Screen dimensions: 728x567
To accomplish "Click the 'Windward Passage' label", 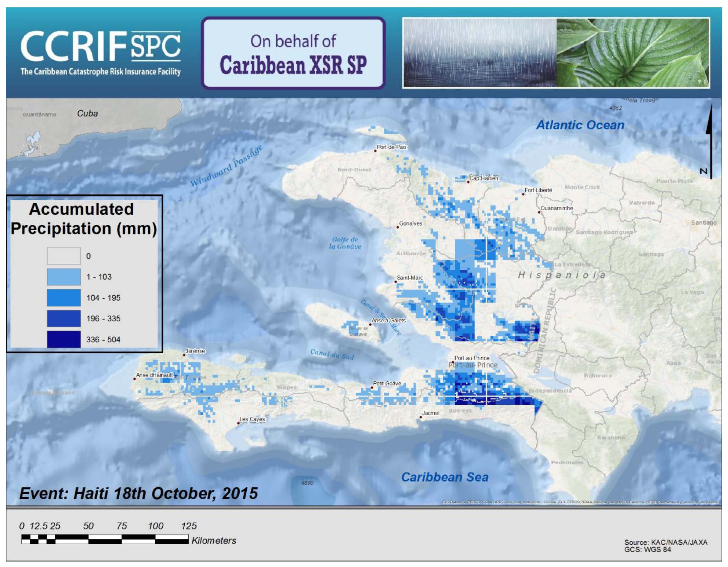I will pos(227,165).
